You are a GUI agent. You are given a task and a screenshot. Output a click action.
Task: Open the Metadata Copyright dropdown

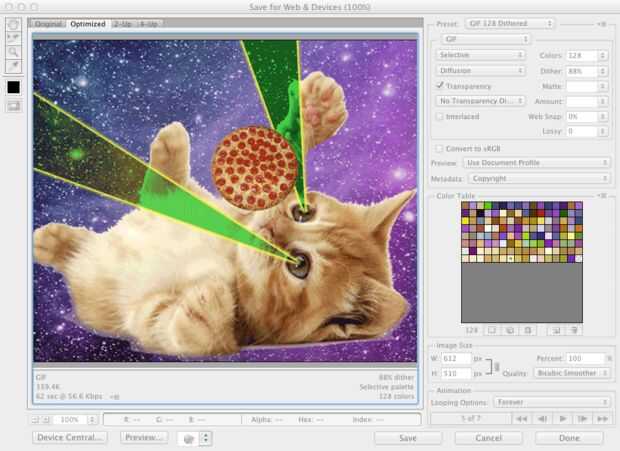pyautogui.click(x=539, y=179)
